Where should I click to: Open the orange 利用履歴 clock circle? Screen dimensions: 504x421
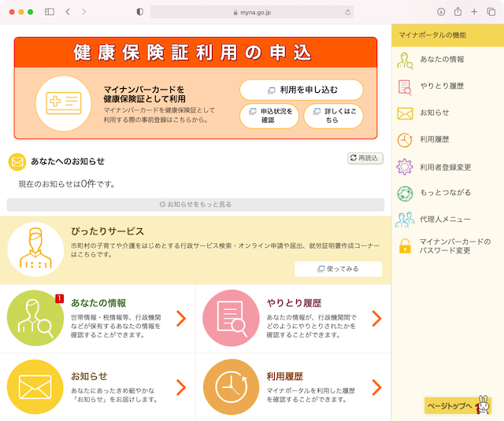point(231,387)
